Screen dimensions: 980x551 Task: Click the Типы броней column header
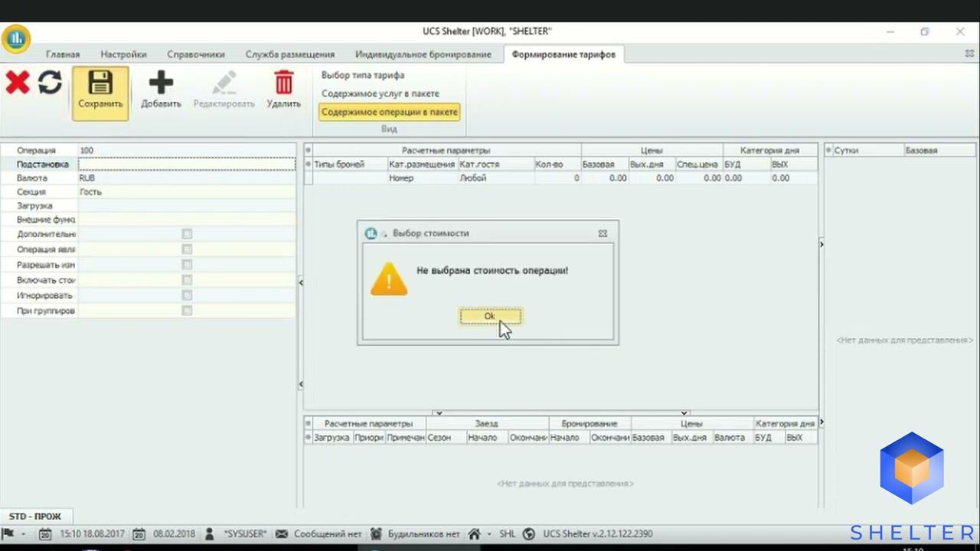[x=350, y=164]
